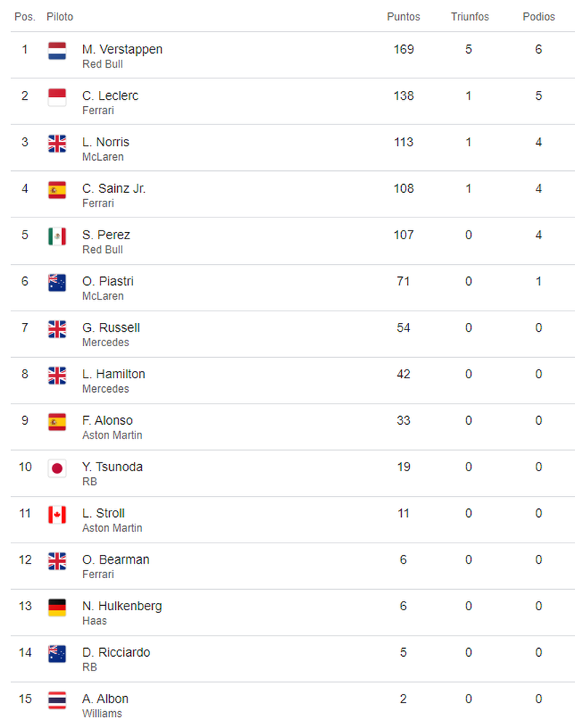Open O. Bearman driver name

click(x=116, y=560)
